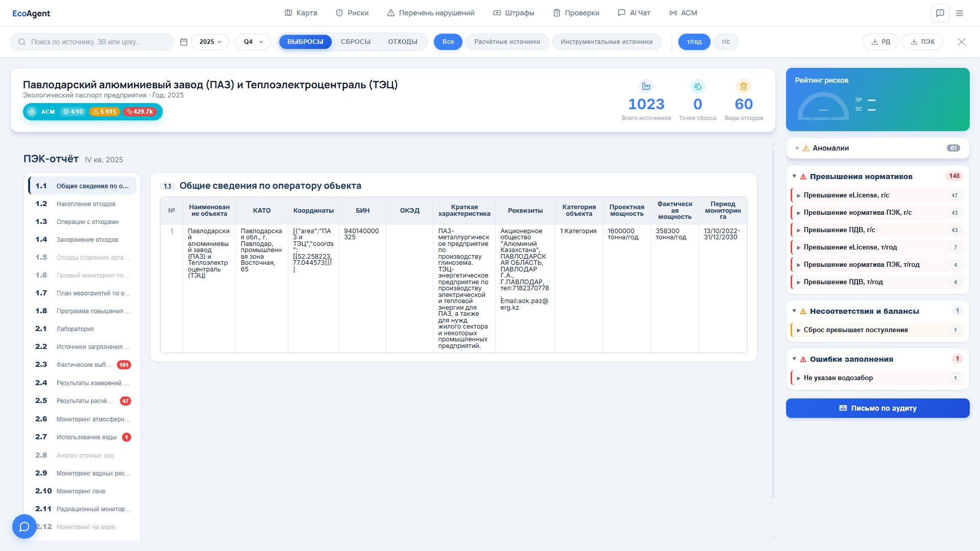Click the Перечень нарушений warning icon
This screenshot has height=551, width=980.
pos(391,13)
